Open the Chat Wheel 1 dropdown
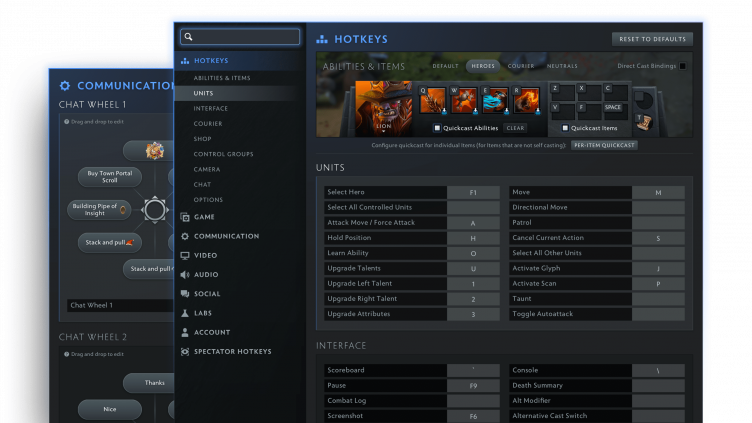Screen dimensions: 752x423 [118, 305]
